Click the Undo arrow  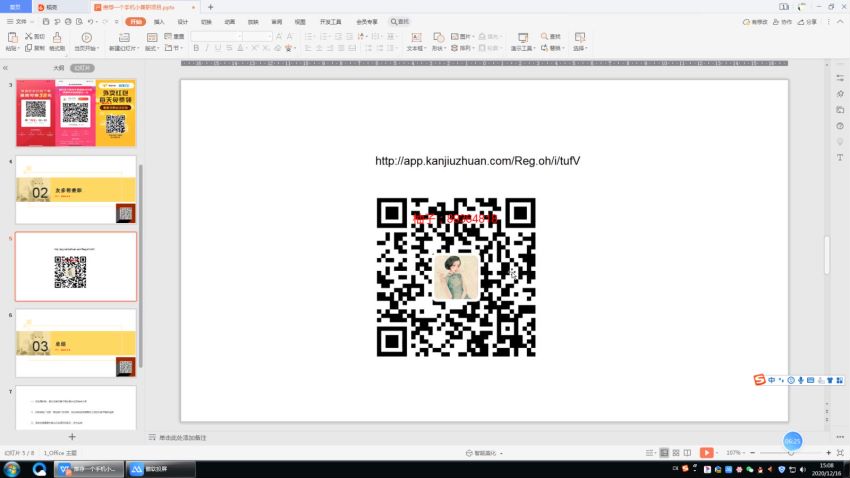(91, 22)
